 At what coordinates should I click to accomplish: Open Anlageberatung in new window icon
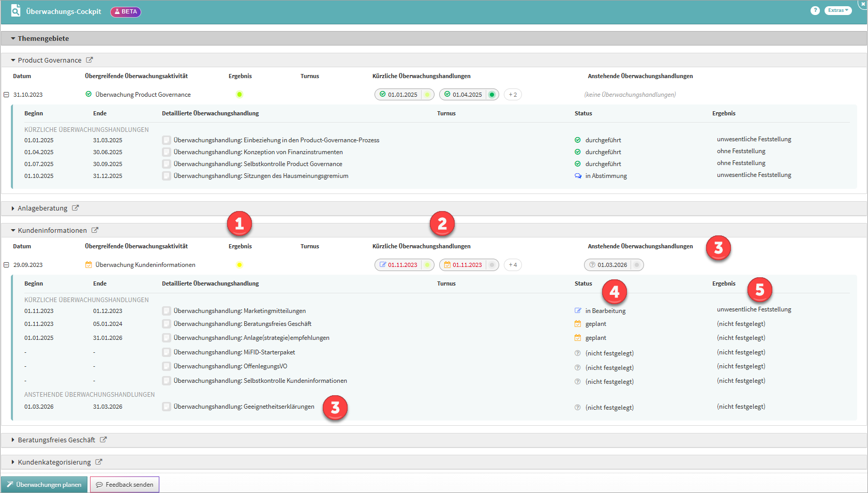[76, 208]
